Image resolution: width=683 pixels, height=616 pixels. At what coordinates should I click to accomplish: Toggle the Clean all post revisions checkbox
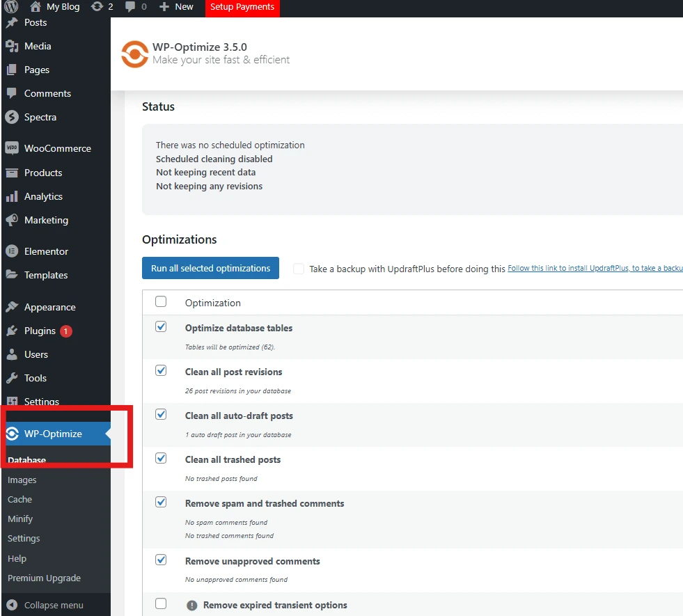(x=161, y=370)
